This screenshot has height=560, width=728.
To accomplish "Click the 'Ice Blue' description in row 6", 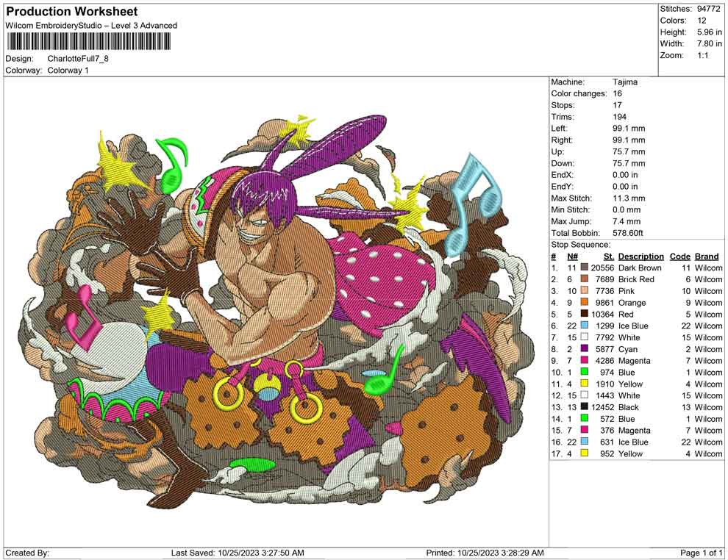I will (633, 326).
